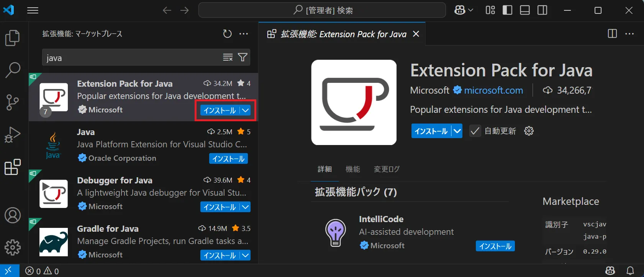This screenshot has height=277, width=644.
Task: Split the editor to the right
Action: pos(612,34)
